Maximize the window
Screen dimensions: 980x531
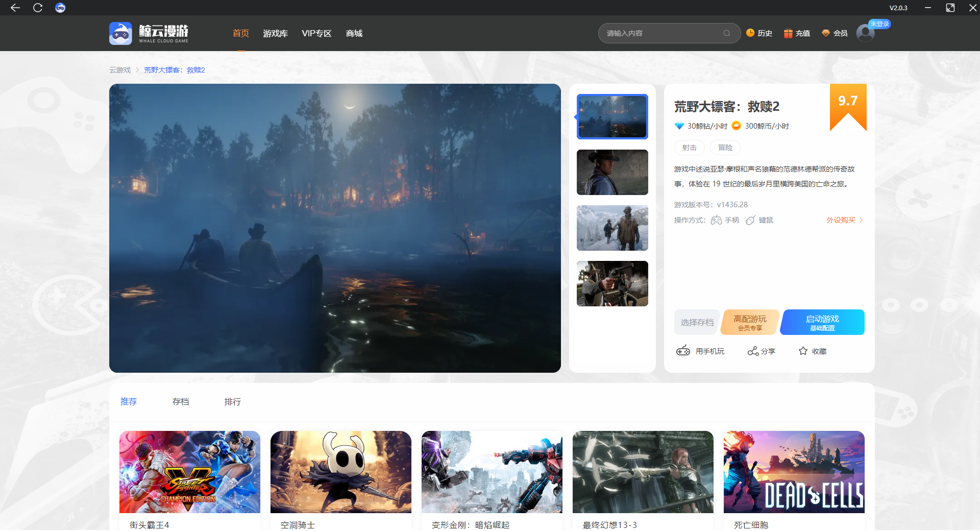(950, 8)
